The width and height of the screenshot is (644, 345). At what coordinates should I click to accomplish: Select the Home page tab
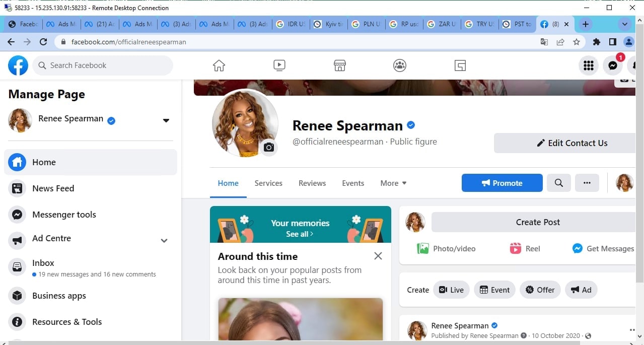[228, 183]
